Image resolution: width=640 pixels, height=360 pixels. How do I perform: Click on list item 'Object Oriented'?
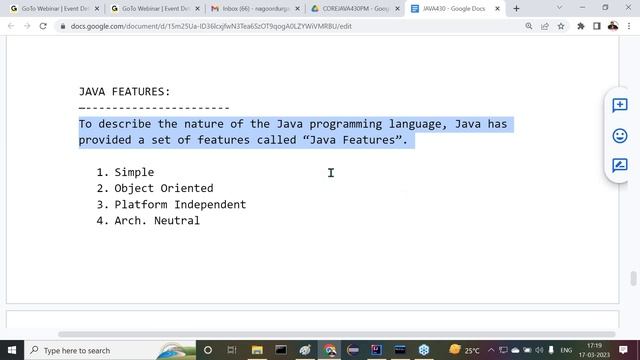(164, 188)
